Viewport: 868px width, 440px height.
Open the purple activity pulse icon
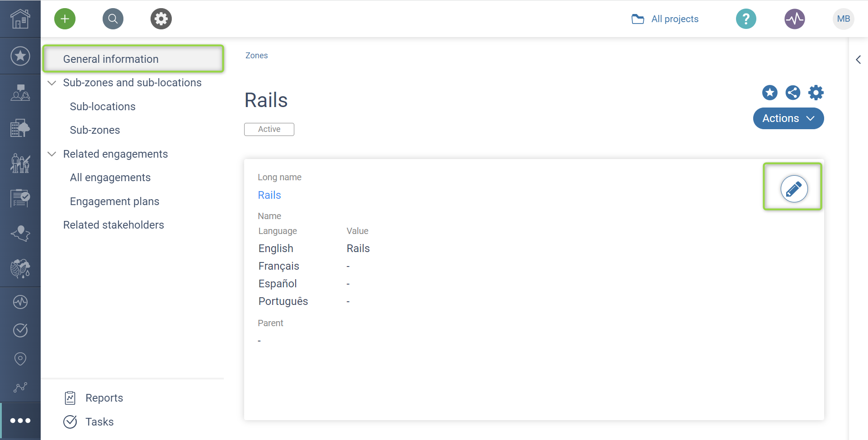tap(794, 19)
